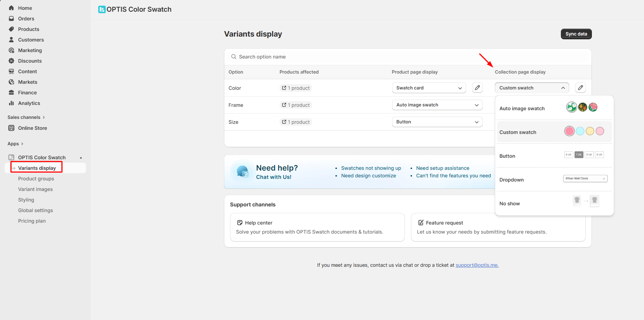Edit Color product page display pencil

[477, 88]
